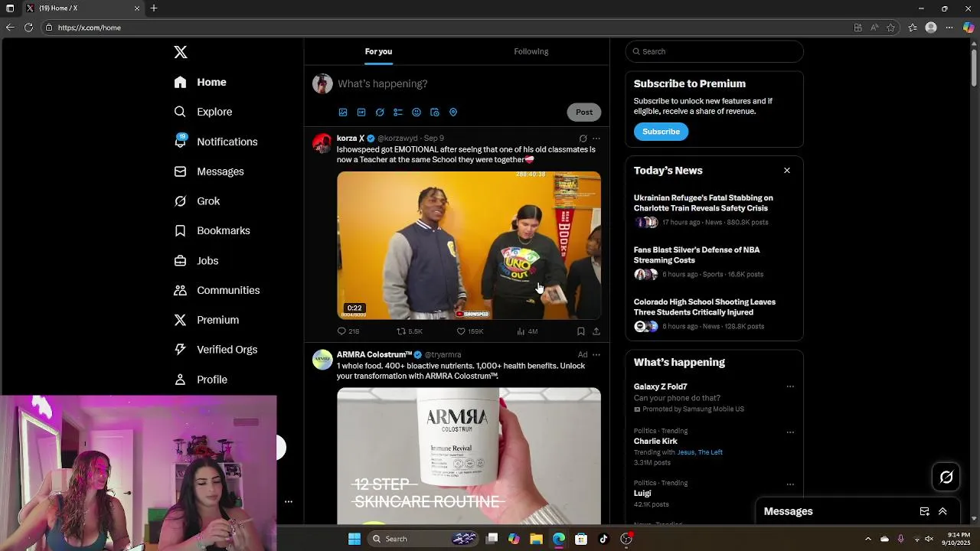Add media with the image icon

(343, 112)
